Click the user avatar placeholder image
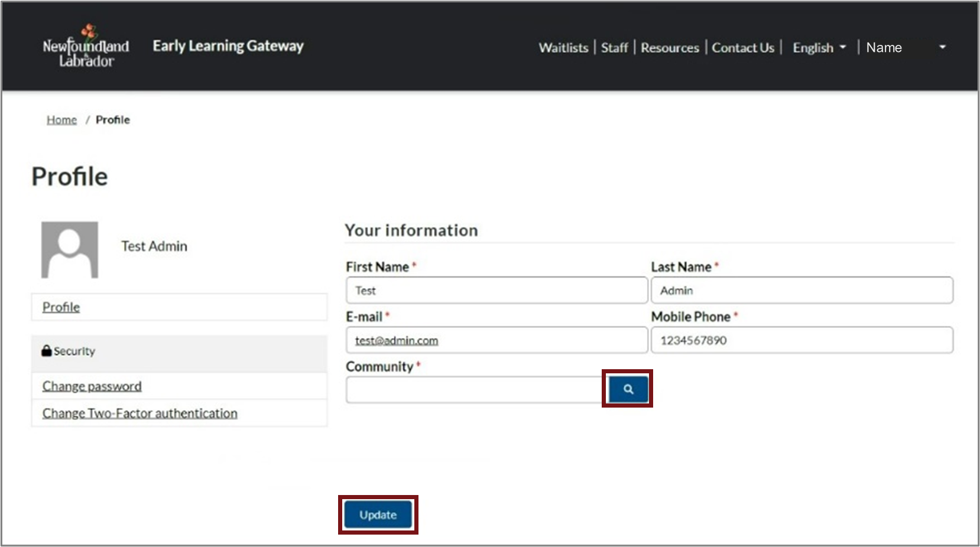Viewport: 980px width, 547px height. click(x=70, y=250)
